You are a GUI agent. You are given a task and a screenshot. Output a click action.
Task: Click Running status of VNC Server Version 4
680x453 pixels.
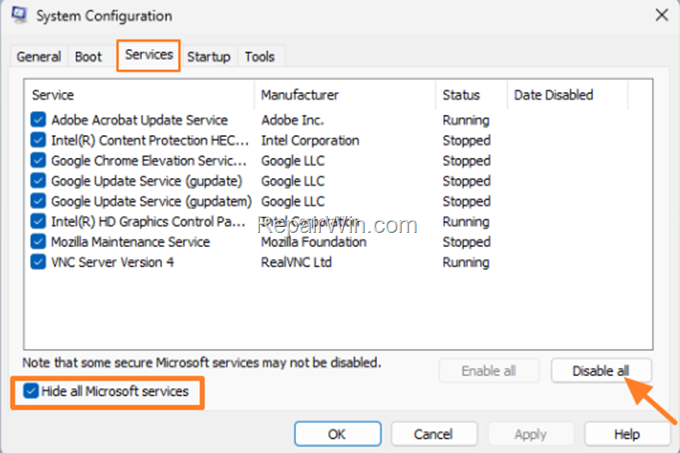466,262
